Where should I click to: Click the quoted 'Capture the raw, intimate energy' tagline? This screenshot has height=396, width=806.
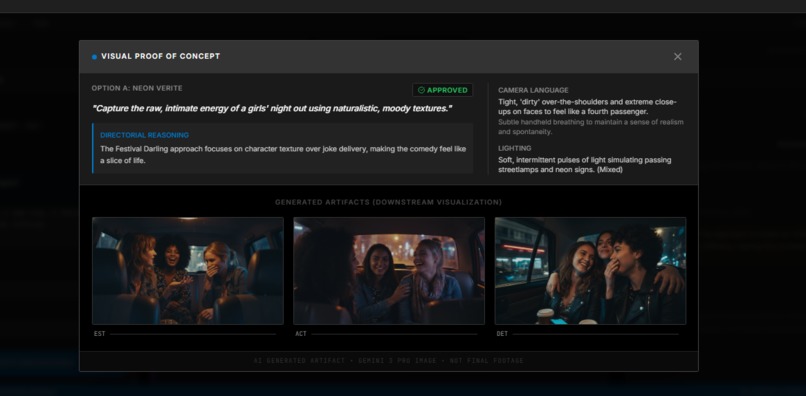[272, 109]
